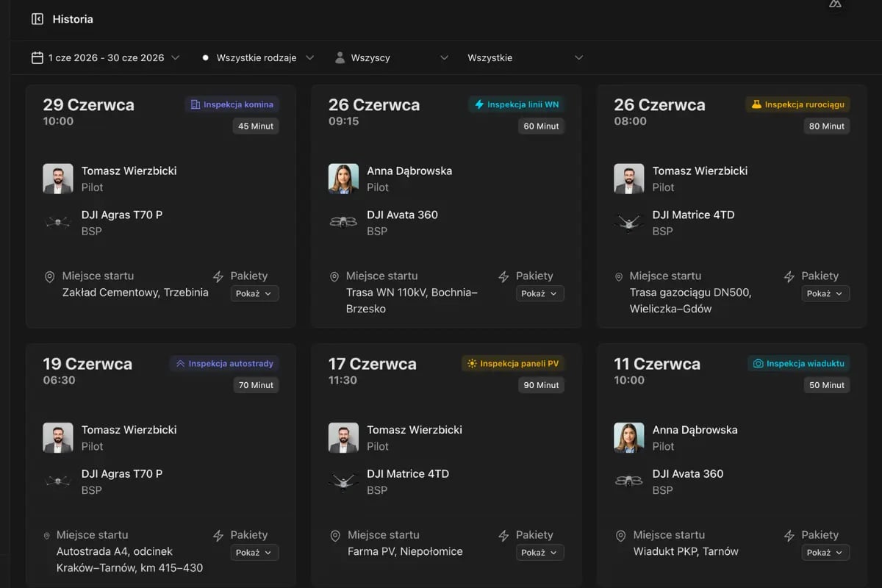
Task: Click Tomasz Wierzbicki's photo on 19 Czerwca card
Action: point(58,437)
